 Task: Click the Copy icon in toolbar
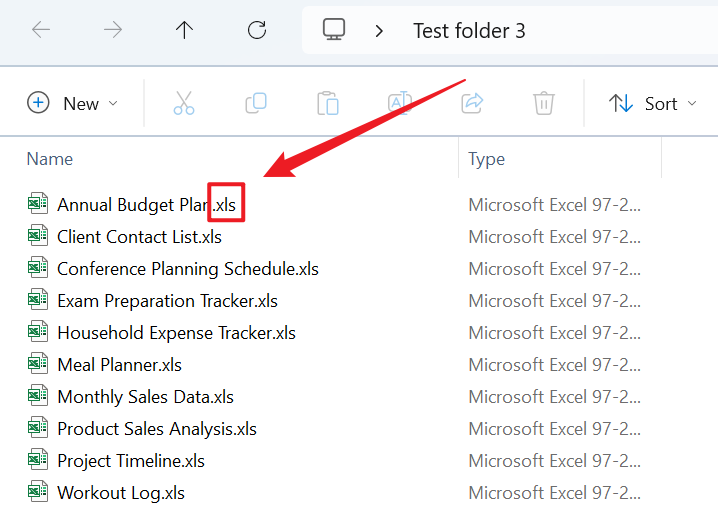coord(256,103)
